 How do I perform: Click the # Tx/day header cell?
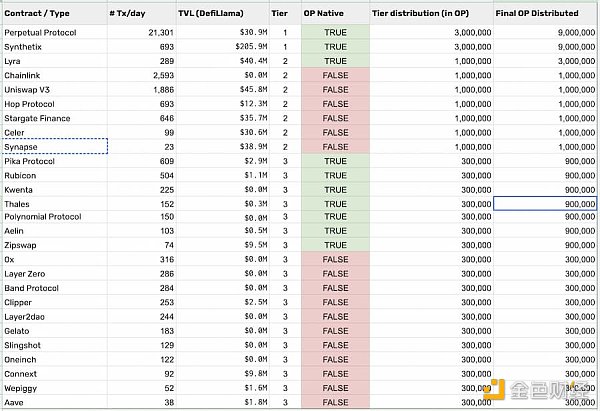(142, 13)
